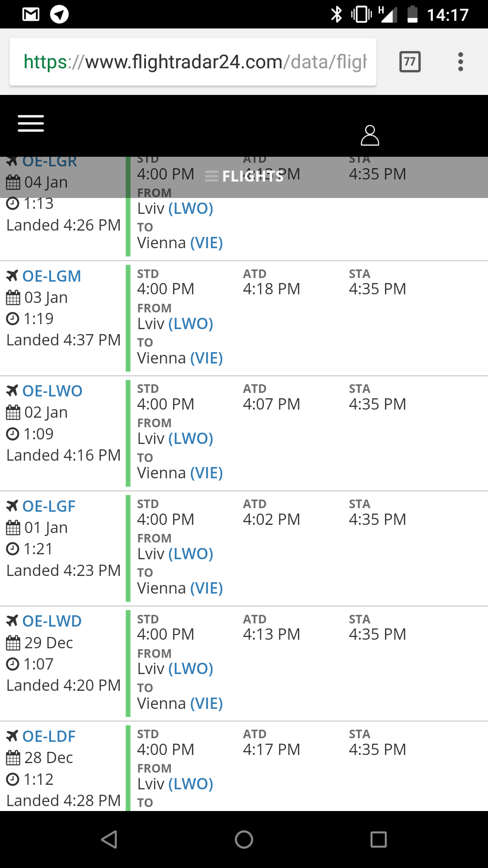
Task: Open aircraft OE-LGF registration link
Action: coord(49,506)
